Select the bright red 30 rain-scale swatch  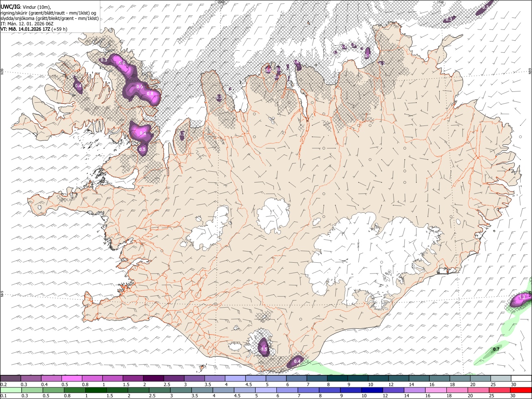[x=521, y=390]
